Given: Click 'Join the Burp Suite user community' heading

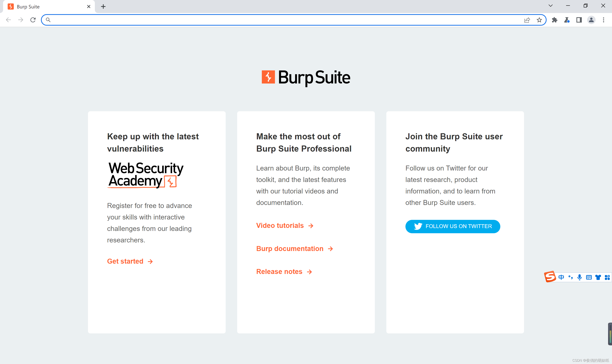Looking at the screenshot, I should pyautogui.click(x=454, y=142).
